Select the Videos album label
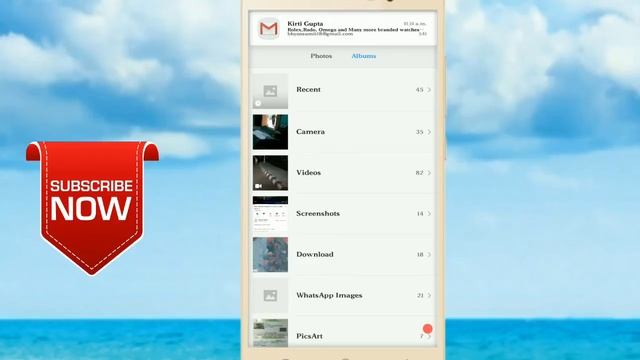Screen dimensions: 640x360 pyautogui.click(x=308, y=173)
